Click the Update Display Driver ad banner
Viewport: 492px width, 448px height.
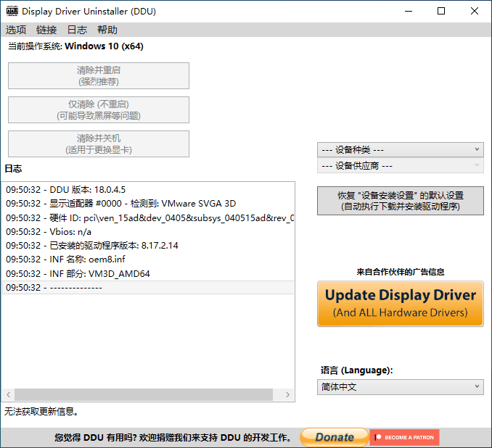(x=400, y=304)
